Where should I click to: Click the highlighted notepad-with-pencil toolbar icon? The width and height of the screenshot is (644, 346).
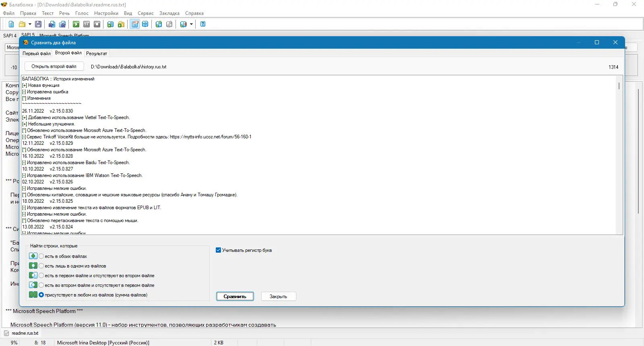[x=135, y=24]
